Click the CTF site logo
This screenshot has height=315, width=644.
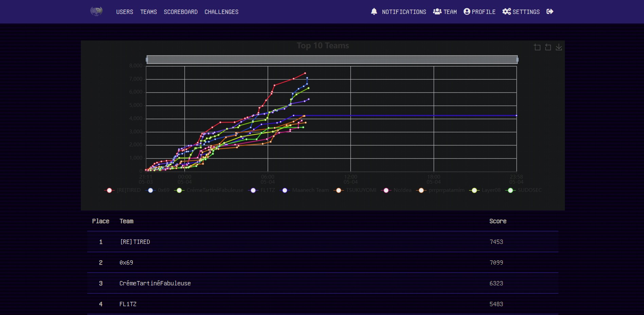(x=96, y=12)
